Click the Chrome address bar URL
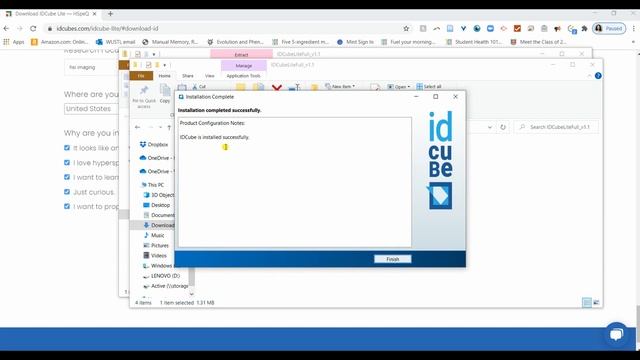 (x=107, y=29)
